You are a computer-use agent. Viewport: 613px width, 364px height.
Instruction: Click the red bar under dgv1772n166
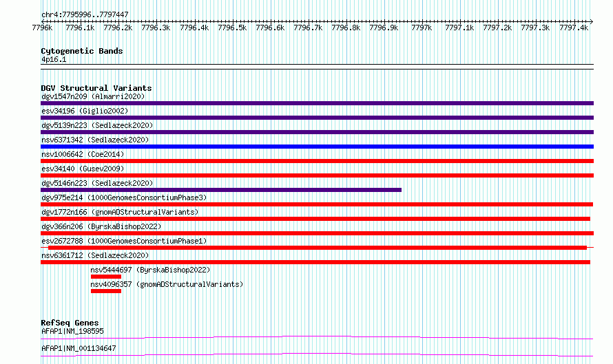click(x=315, y=219)
